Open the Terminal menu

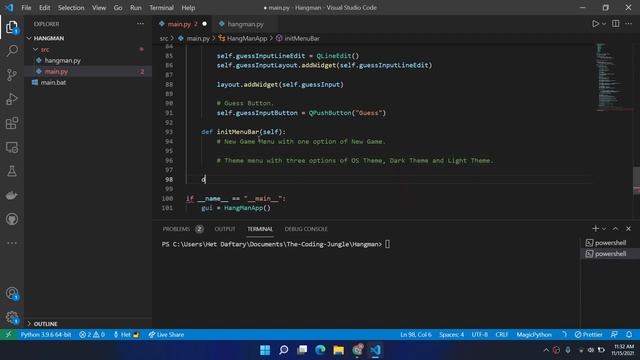pos(161,8)
